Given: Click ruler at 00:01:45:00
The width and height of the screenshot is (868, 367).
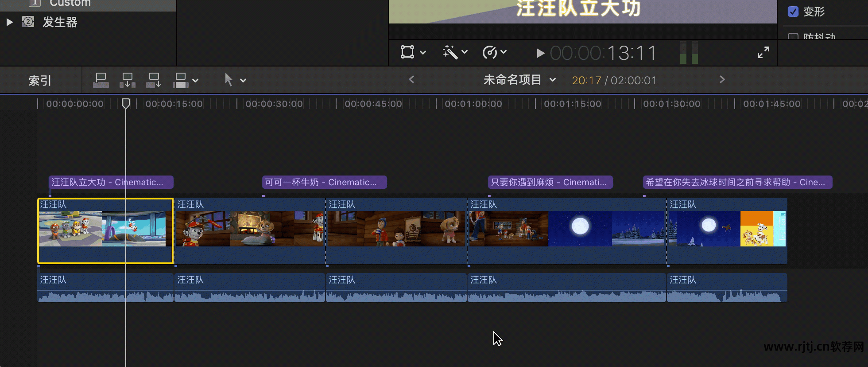Looking at the screenshot, I should click(772, 104).
